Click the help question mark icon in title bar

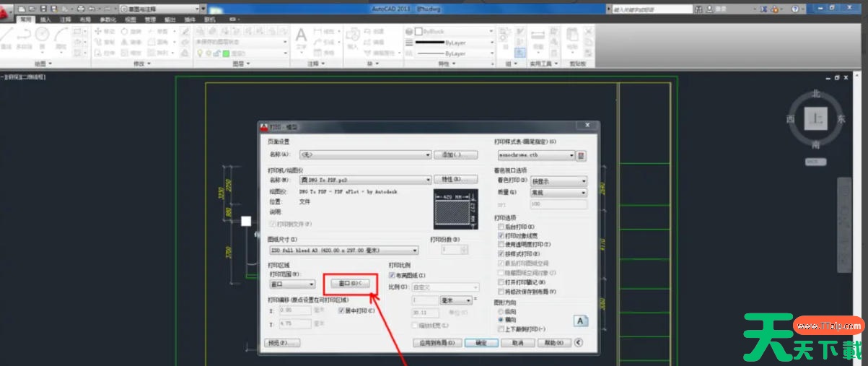[x=795, y=9]
